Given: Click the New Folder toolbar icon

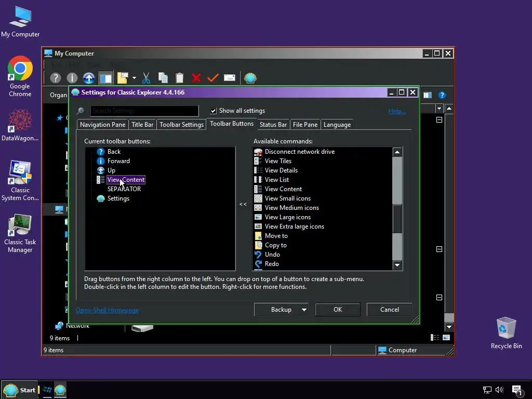Looking at the screenshot, I should 123,78.
